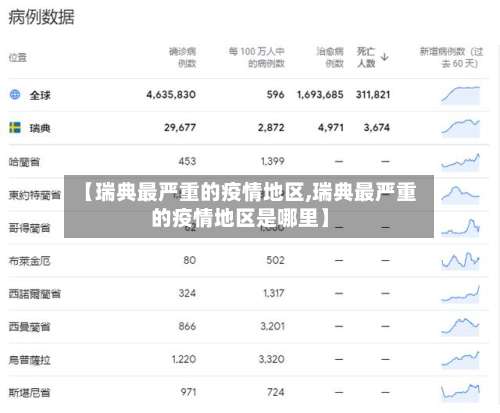The width and height of the screenshot is (500, 413).
Task: Click 西曼兰省 confirmed cases value 866
Action: [187, 326]
